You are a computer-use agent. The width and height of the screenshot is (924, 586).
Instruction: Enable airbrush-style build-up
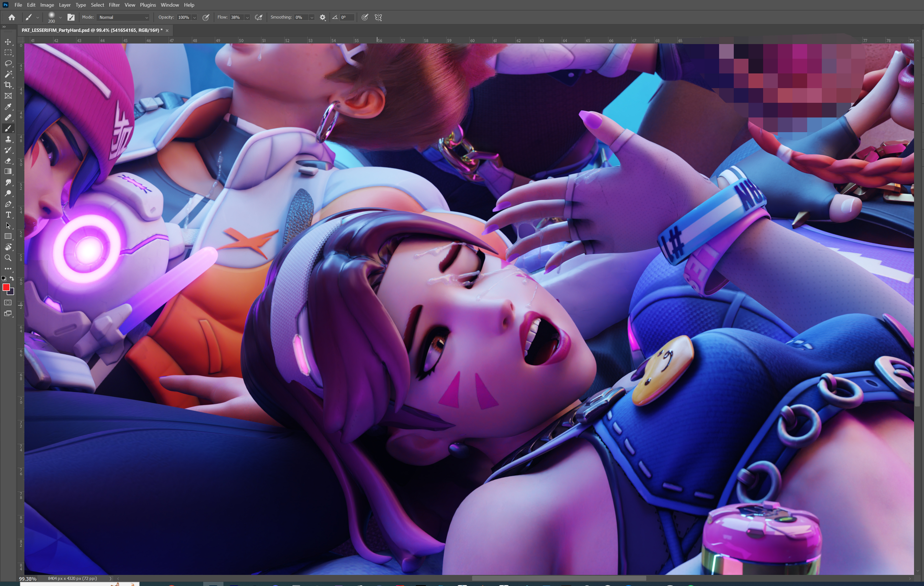[259, 17]
